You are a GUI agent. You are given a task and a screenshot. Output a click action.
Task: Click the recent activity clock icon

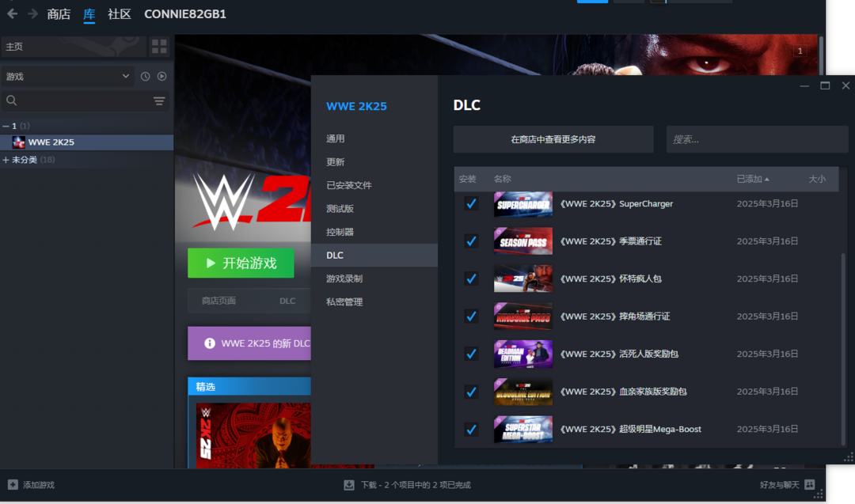coord(145,76)
